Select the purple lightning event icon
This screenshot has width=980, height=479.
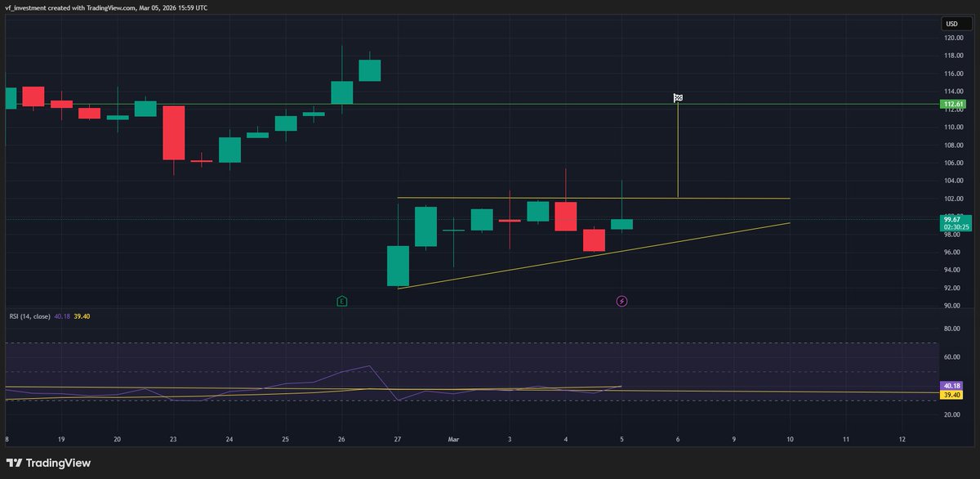[622, 301]
